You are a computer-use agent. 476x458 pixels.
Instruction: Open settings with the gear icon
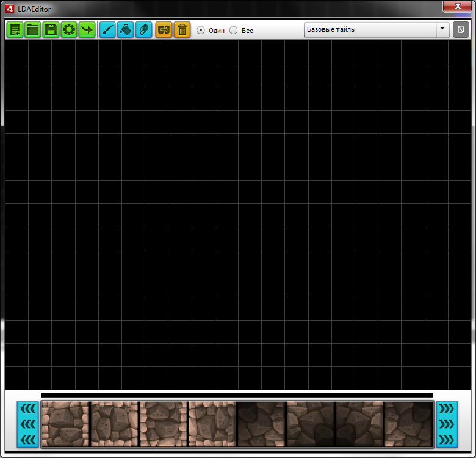69,30
